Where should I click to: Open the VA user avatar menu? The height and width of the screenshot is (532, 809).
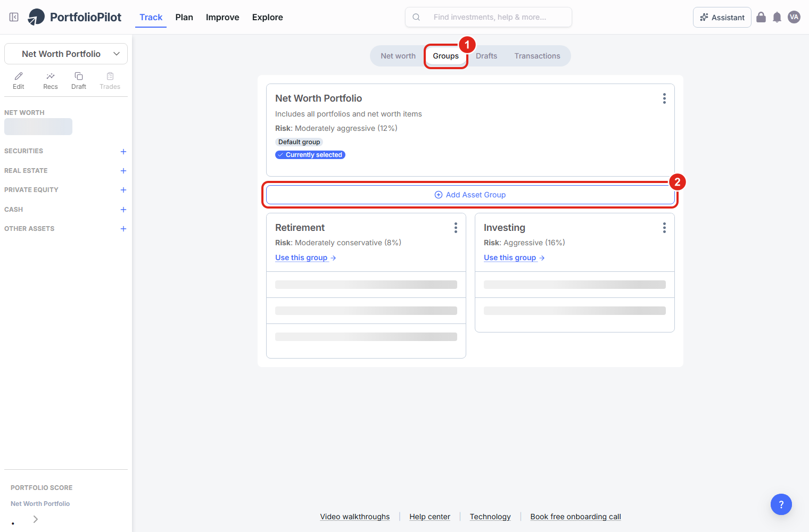click(794, 17)
